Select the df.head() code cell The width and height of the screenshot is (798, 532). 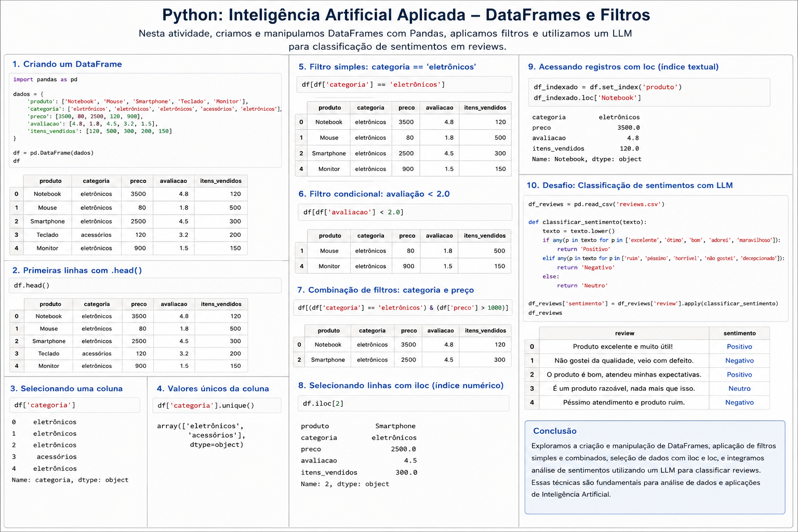[145, 285]
